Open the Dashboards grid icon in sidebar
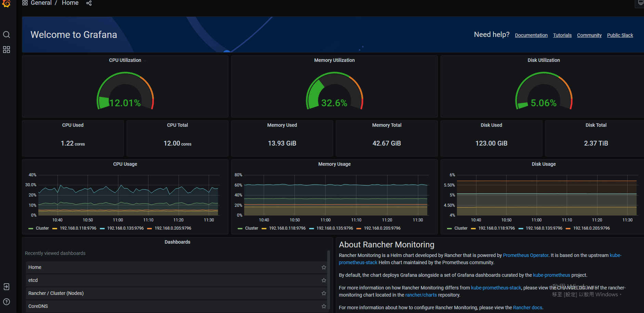The width and height of the screenshot is (644, 313). tap(6, 50)
